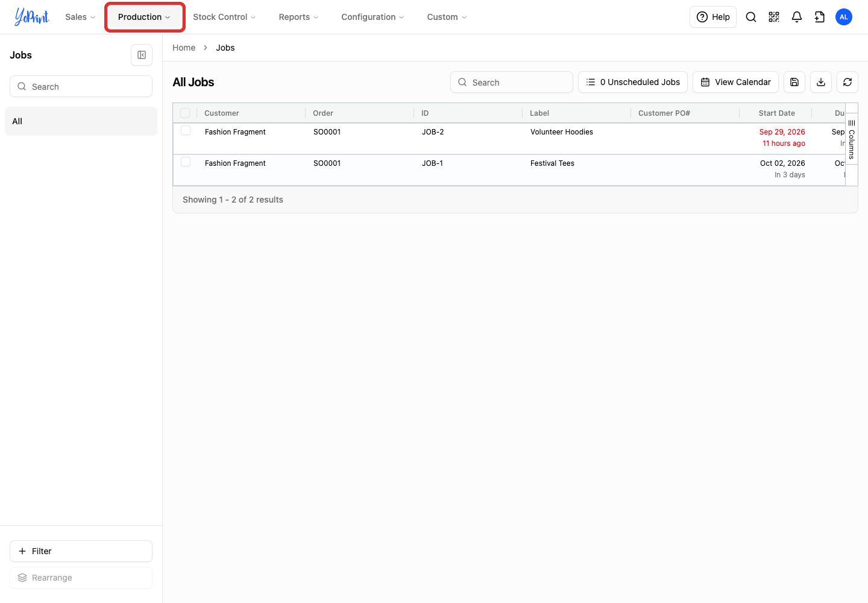The width and height of the screenshot is (868, 603).
Task: Click Volunteer Hoodies label cell
Action: coord(562,131)
